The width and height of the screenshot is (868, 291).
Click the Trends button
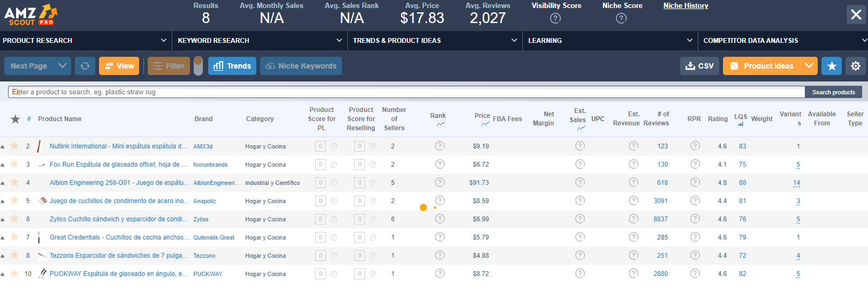coord(232,66)
